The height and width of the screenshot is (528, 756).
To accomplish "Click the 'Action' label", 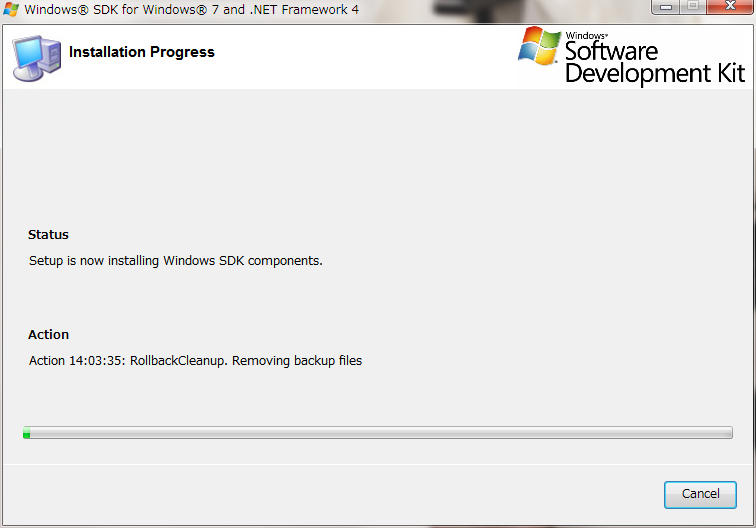I will (48, 335).
